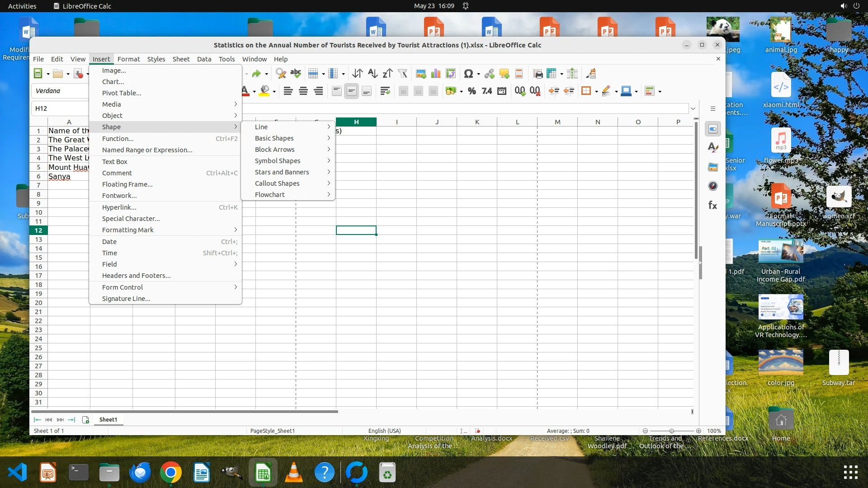
Task: Toggle the AutoFilter funnel icon
Action: pos(402,74)
